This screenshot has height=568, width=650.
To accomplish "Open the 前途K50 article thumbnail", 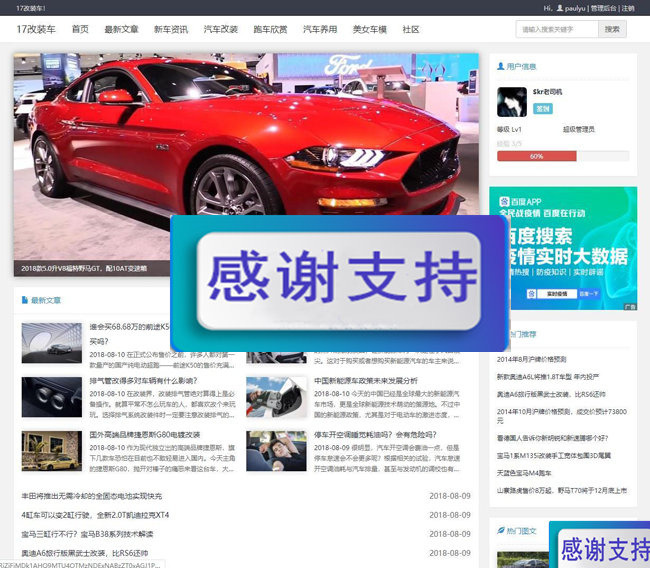I will coord(51,343).
